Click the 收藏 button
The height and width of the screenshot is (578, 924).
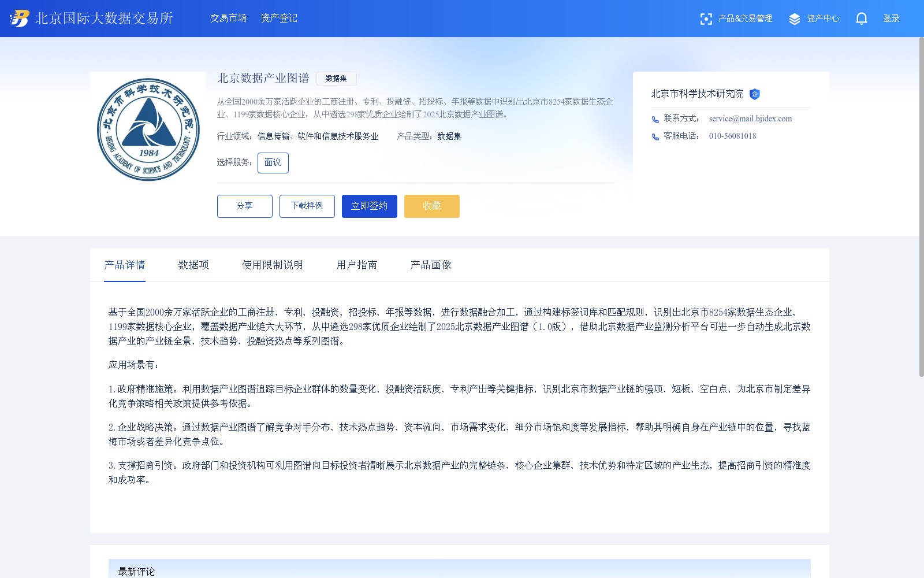[432, 206]
